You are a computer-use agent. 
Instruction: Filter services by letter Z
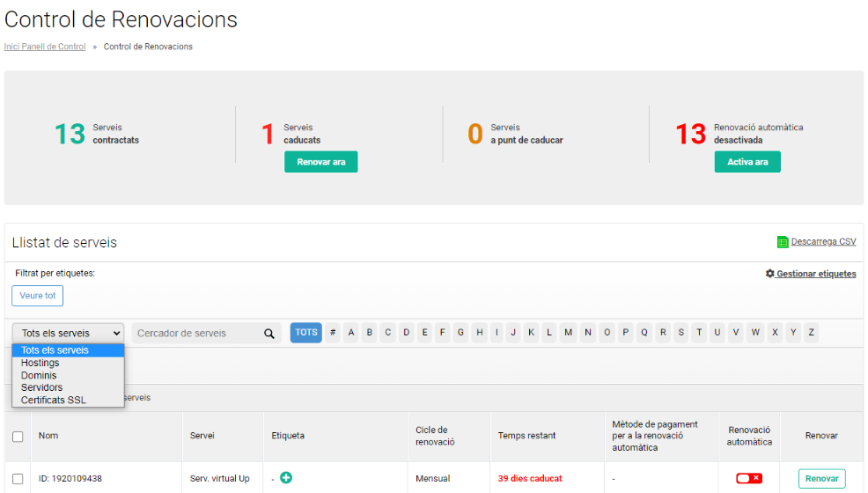(x=811, y=333)
